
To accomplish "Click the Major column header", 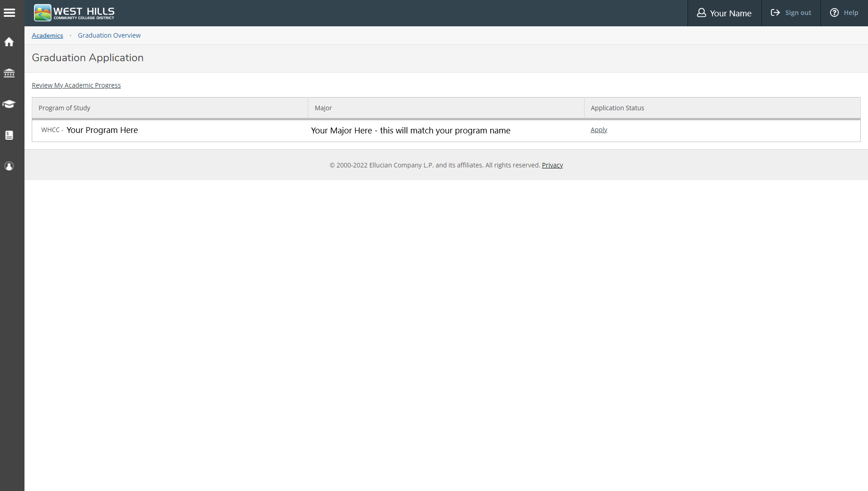I will pyautogui.click(x=446, y=108).
